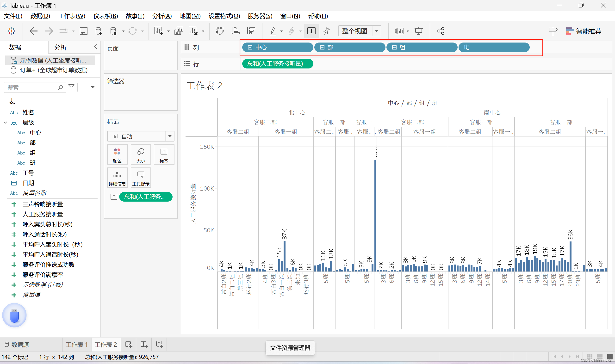Viewport: 615px width, 364px height.
Task: Toggle show mark labels button
Action: 311,31
